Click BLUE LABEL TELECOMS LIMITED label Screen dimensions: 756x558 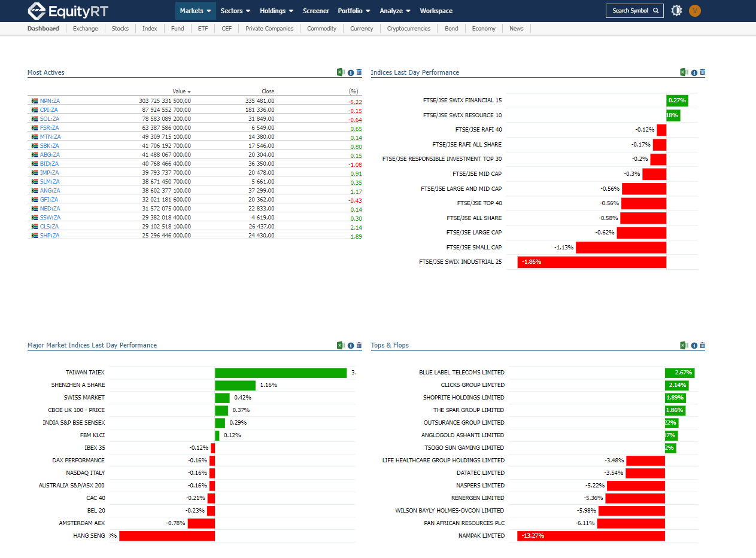click(x=462, y=373)
